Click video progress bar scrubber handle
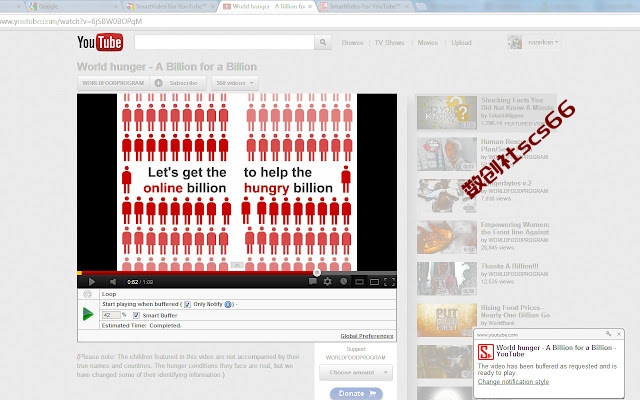Screen dimensions: 640x400 tap(317, 272)
